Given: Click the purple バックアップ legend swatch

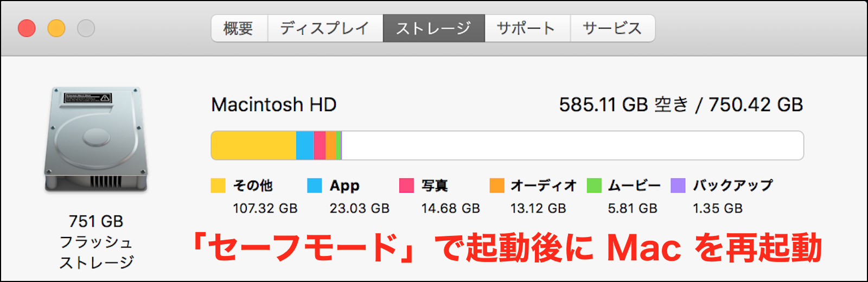Looking at the screenshot, I should pyautogui.click(x=678, y=185).
